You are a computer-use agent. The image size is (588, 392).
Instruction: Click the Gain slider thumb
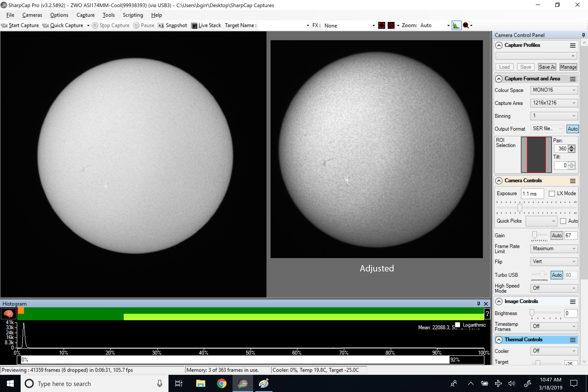534,235
